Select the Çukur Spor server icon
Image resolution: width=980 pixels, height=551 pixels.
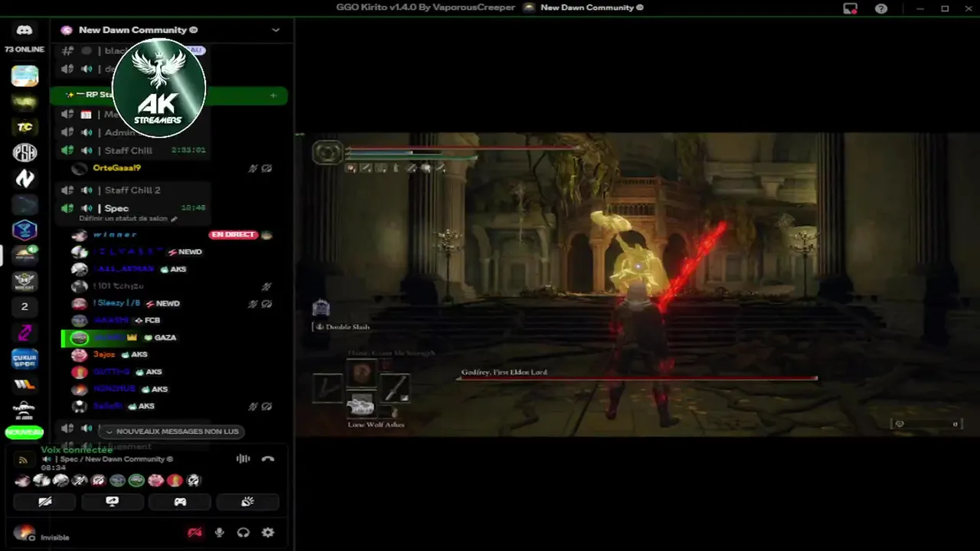(x=24, y=358)
